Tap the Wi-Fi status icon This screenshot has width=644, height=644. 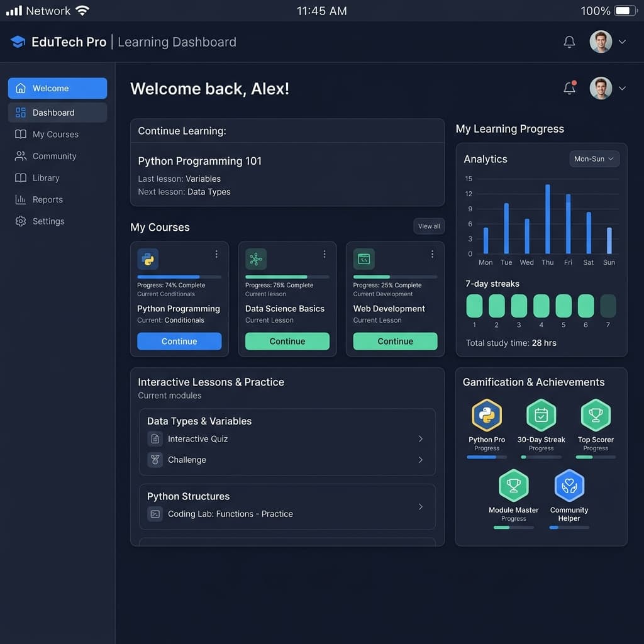coord(82,10)
